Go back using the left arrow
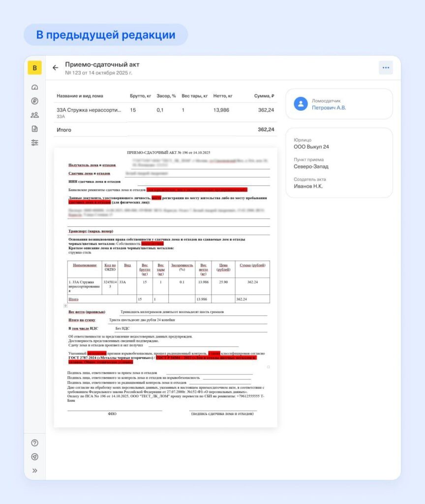 point(55,68)
